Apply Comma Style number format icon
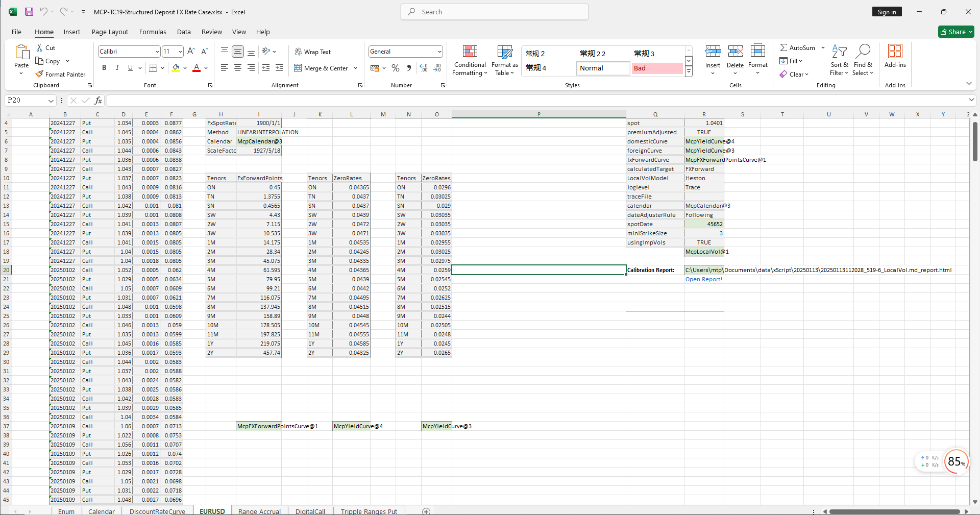This screenshot has width=980, height=515. point(409,68)
